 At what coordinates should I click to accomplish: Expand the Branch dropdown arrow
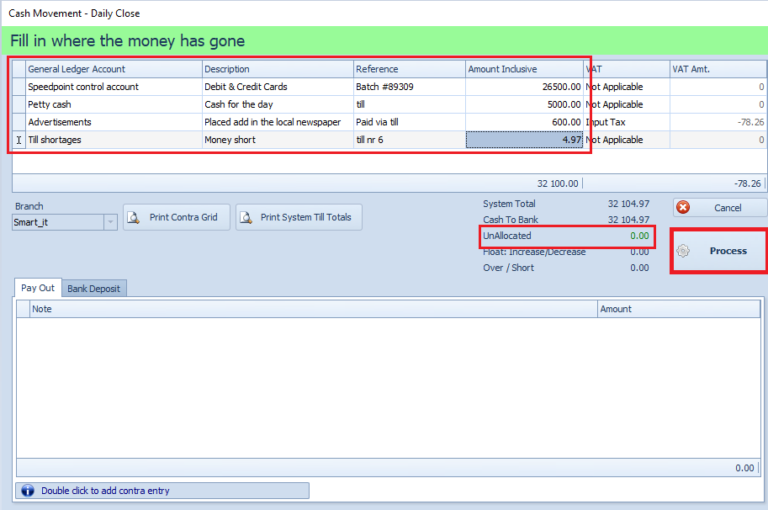pyautogui.click(x=111, y=222)
